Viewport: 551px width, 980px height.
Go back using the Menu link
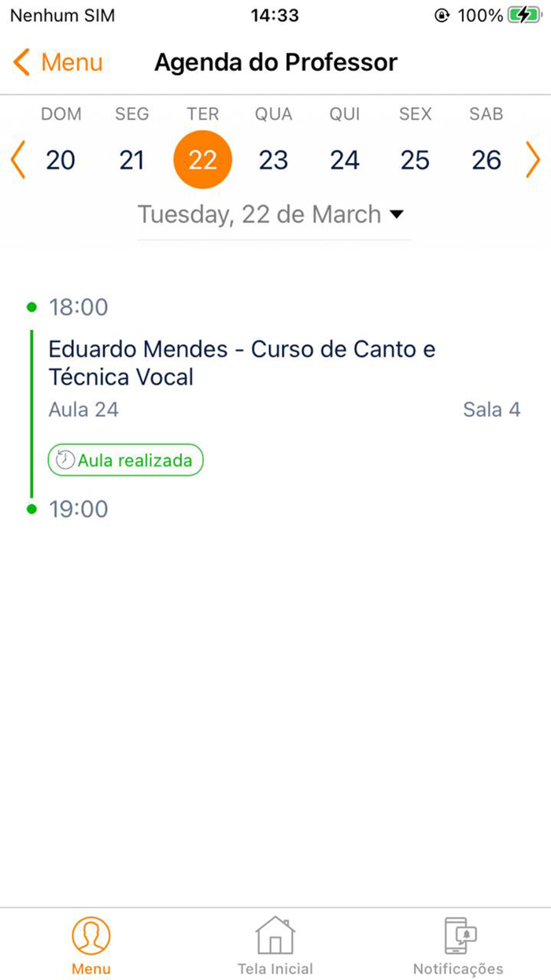[72, 62]
